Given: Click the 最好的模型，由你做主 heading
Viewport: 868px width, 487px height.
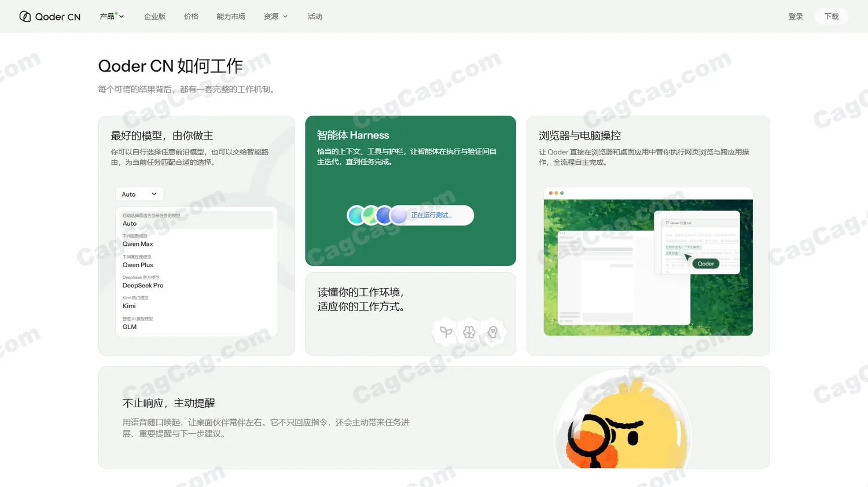Looking at the screenshot, I should tap(162, 136).
